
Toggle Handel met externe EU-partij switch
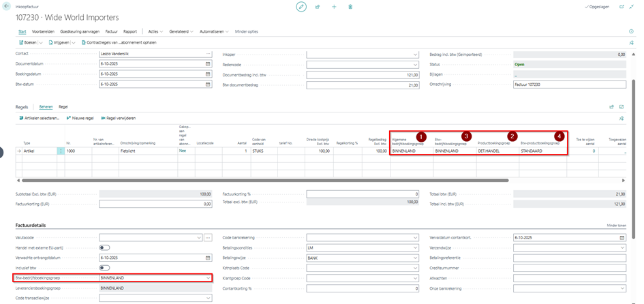(x=105, y=247)
